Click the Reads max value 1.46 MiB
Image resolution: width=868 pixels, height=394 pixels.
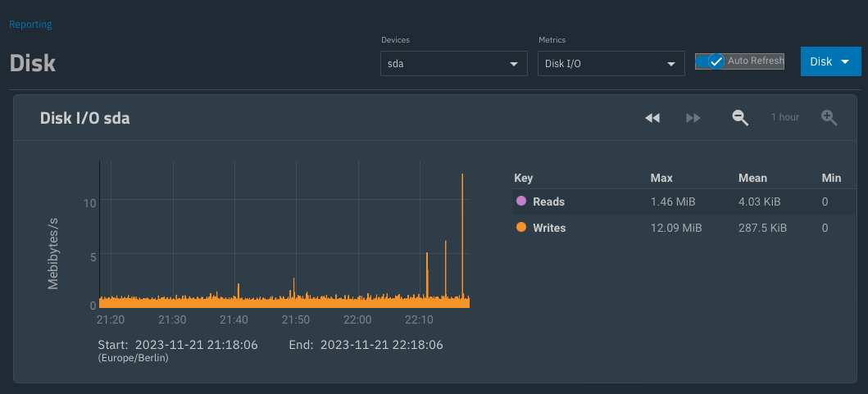point(673,202)
